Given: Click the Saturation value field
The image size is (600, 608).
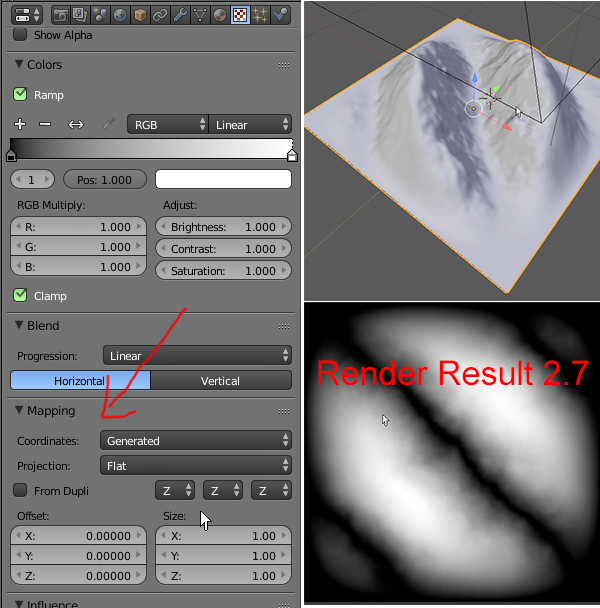Looking at the screenshot, I should pyautogui.click(x=223, y=271).
